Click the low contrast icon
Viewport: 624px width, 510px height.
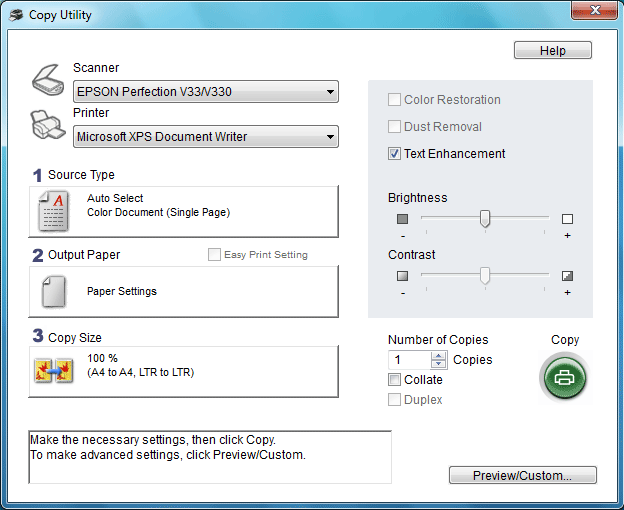tap(402, 276)
